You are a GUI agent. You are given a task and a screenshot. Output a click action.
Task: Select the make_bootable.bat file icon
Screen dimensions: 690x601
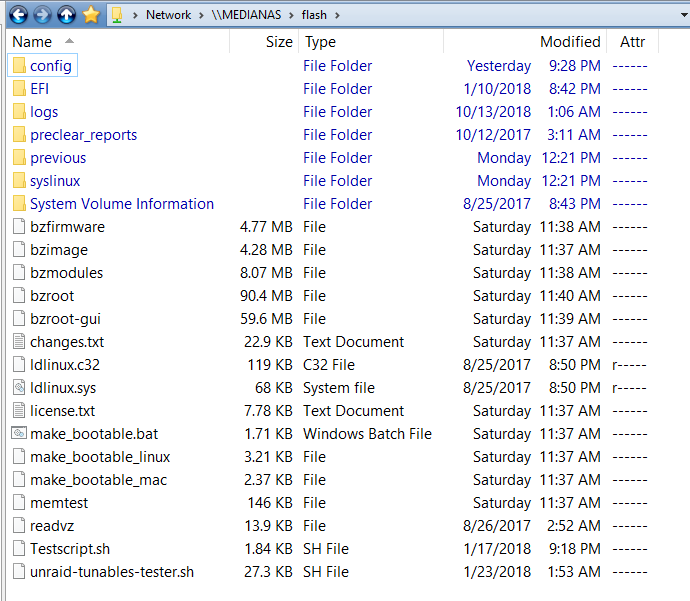point(19,433)
